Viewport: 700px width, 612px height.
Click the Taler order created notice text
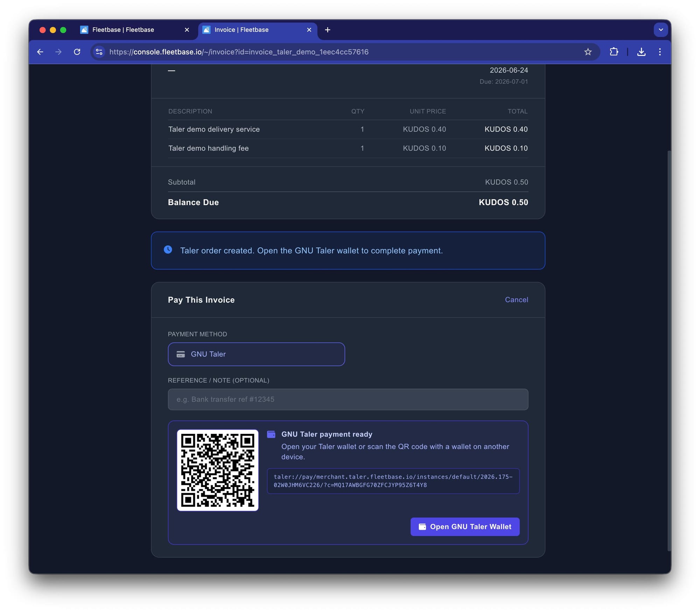311,251
